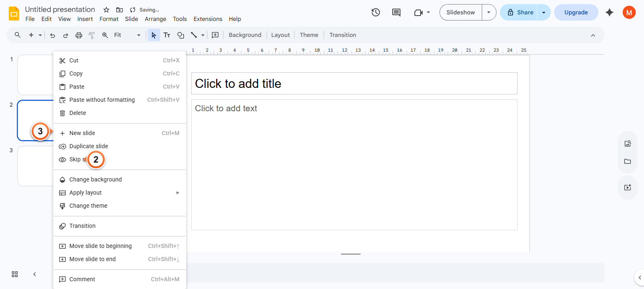Click the video camera meeting icon
This screenshot has height=289, width=644.
(x=419, y=13)
